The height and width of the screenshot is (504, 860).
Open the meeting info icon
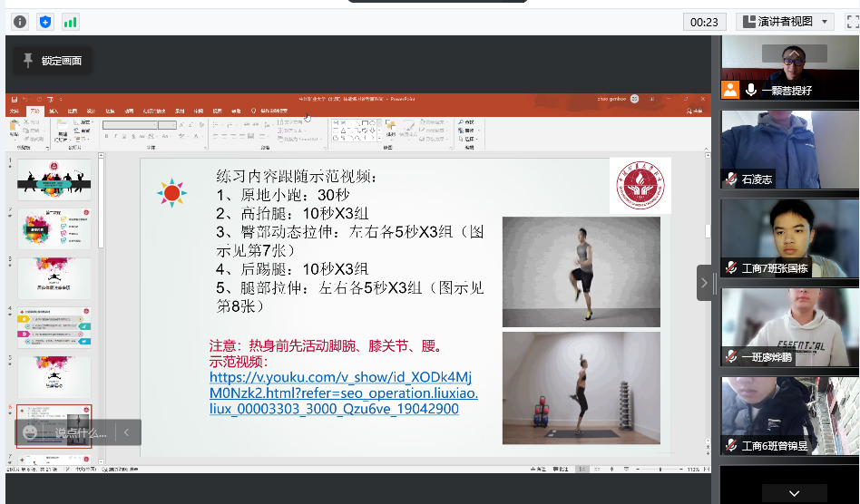[19, 21]
